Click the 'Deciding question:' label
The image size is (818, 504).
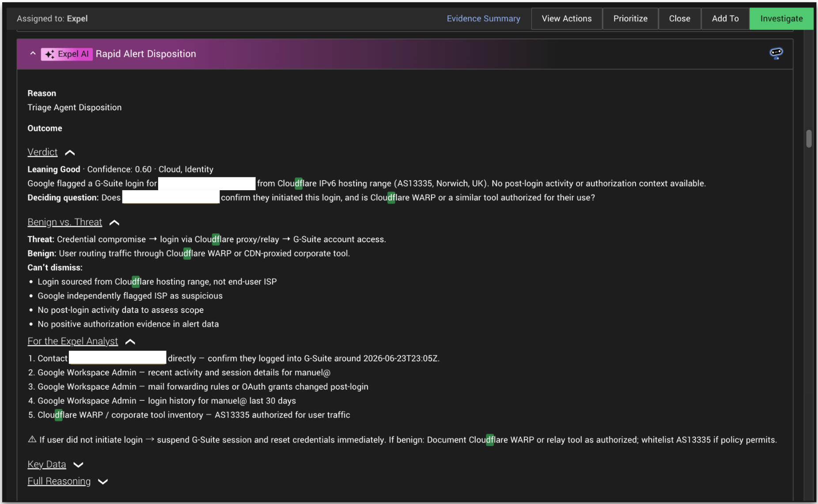tap(63, 198)
